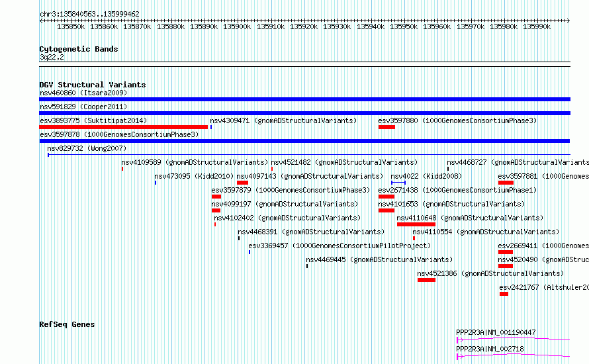Select nsv4468391 variant label
The height and width of the screenshot is (364, 589).
(x=311, y=232)
